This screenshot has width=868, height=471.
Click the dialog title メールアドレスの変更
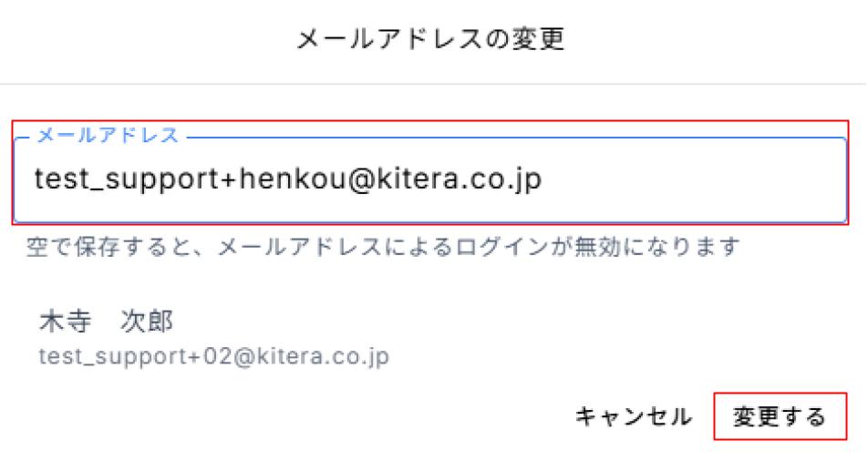(x=430, y=38)
